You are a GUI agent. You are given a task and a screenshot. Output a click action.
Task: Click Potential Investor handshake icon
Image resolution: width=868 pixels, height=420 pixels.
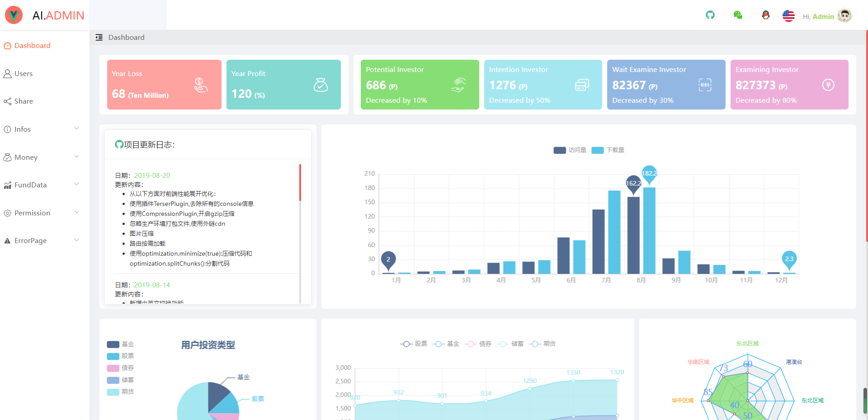(459, 85)
